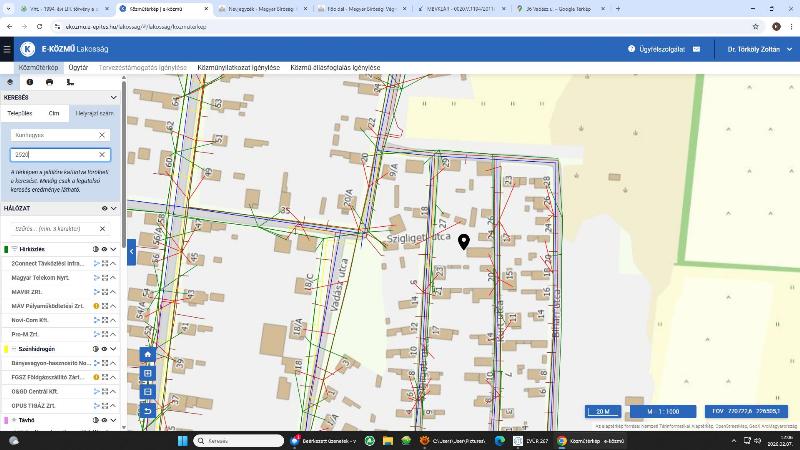The width and height of the screenshot is (800, 450).
Task: Clear the 2520 parcel number field
Action: 102,155
